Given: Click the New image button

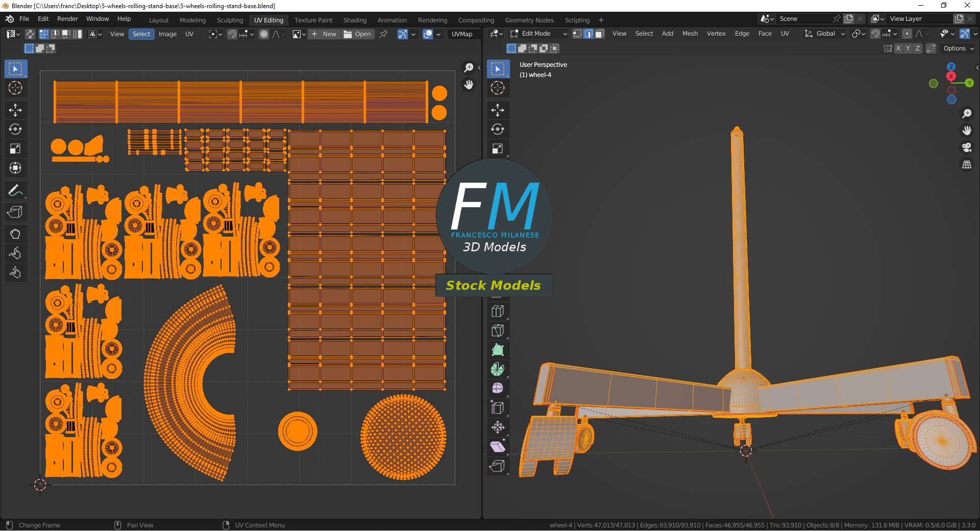Looking at the screenshot, I should pyautogui.click(x=324, y=34).
